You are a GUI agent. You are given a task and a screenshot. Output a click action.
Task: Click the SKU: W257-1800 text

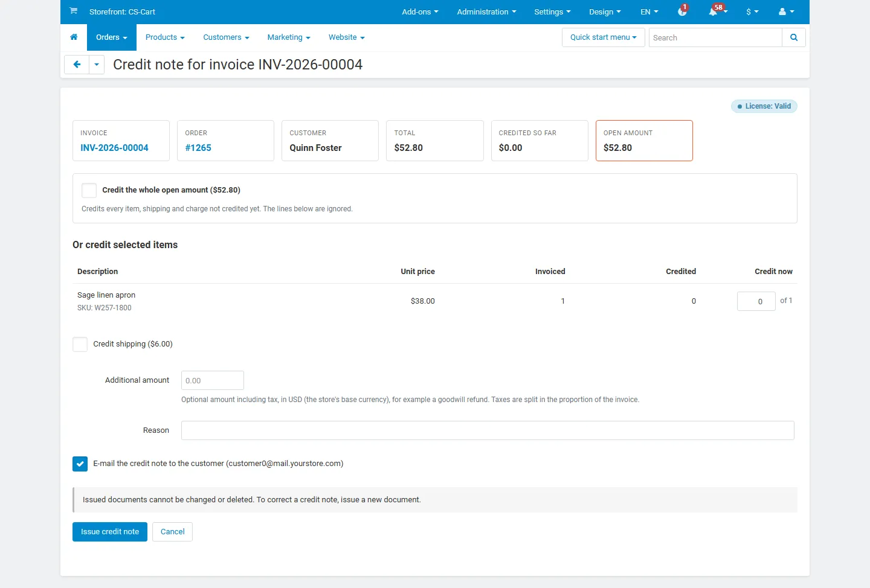[105, 308]
